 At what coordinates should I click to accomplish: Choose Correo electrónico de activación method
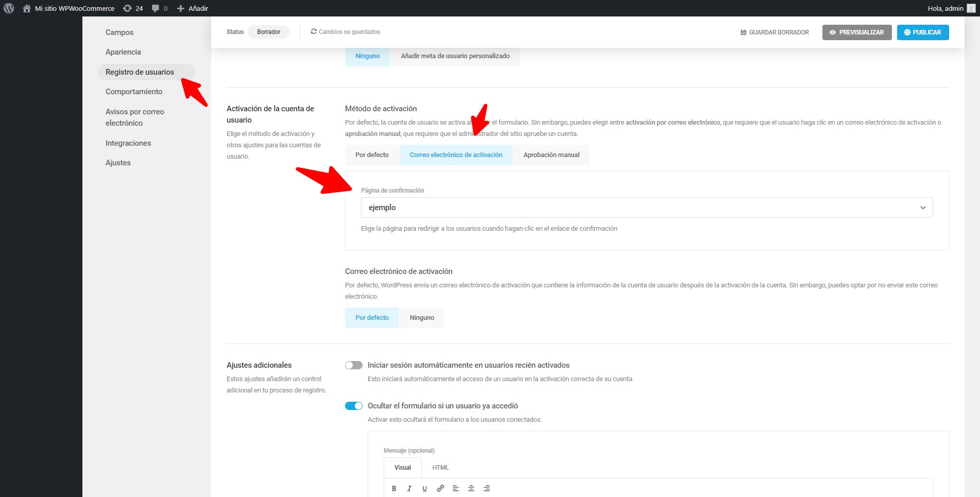click(456, 155)
